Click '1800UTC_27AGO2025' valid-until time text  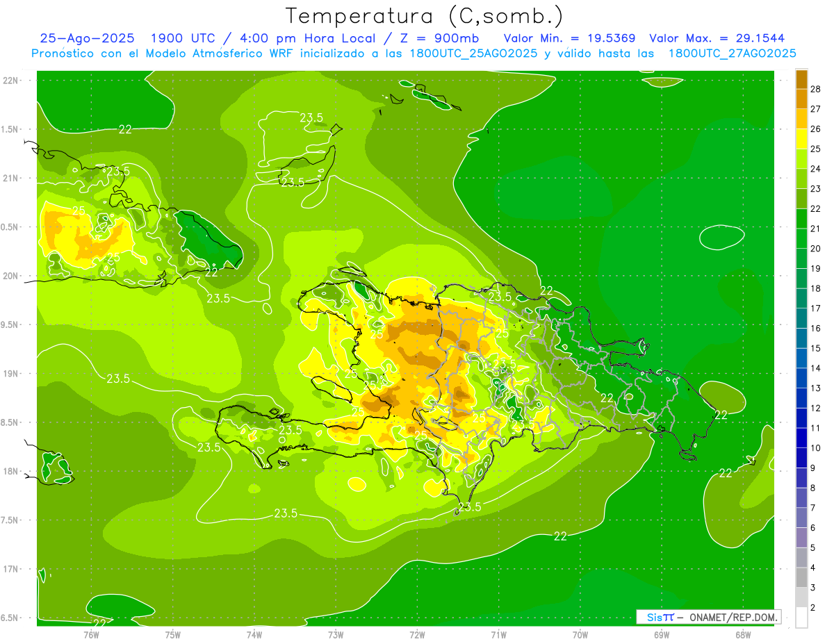(x=732, y=53)
